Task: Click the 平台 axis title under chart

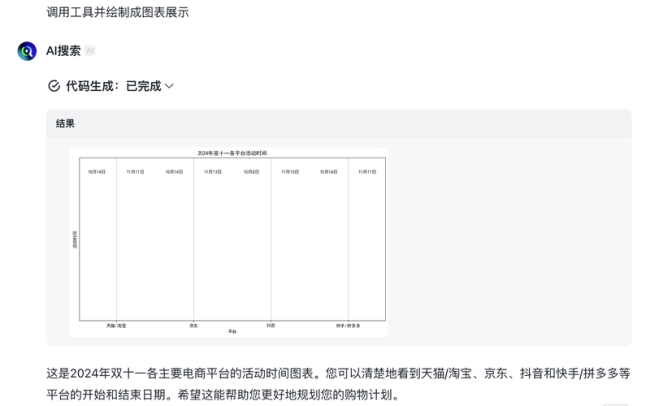Action: (232, 331)
